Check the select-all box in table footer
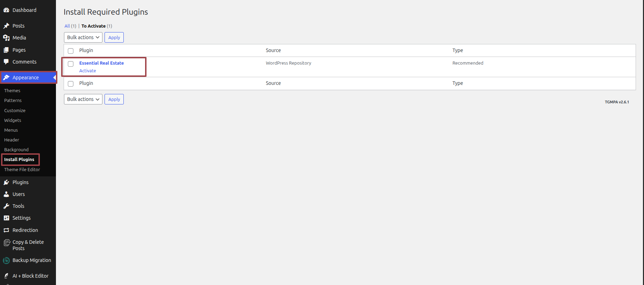Viewport: 644px width, 285px height. pos(71,84)
